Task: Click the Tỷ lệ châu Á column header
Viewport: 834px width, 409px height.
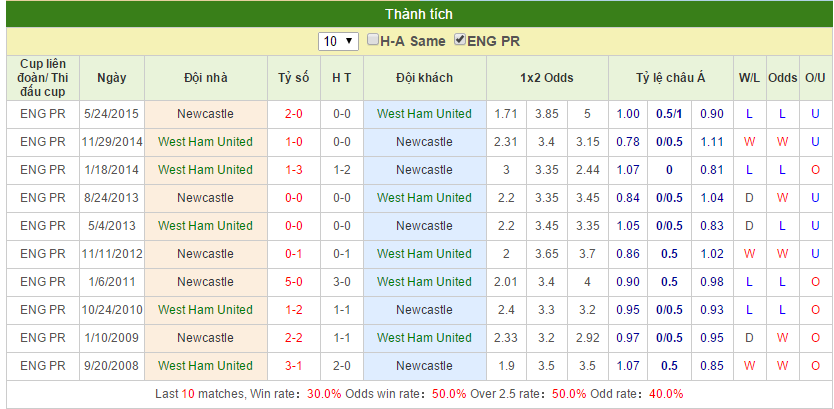Action: click(x=671, y=78)
